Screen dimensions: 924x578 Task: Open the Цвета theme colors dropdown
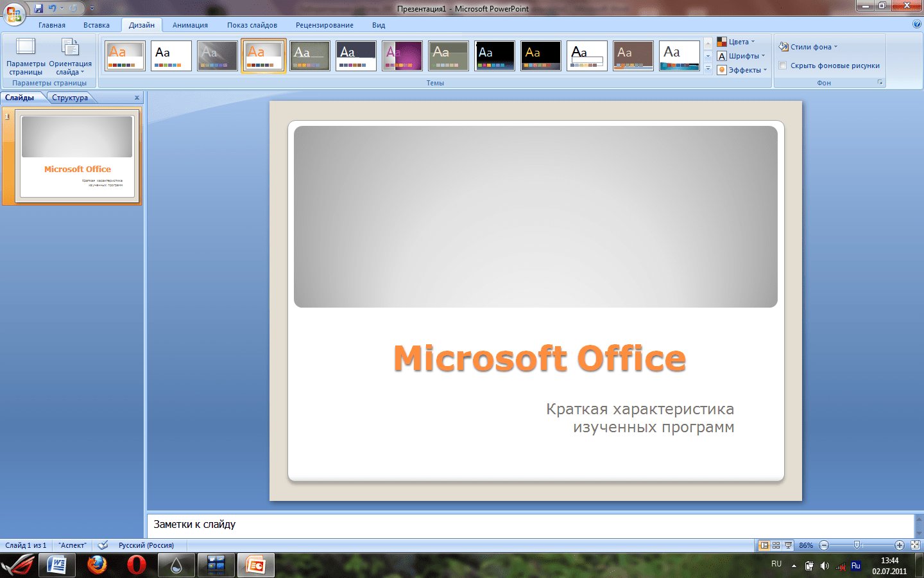tap(736, 42)
